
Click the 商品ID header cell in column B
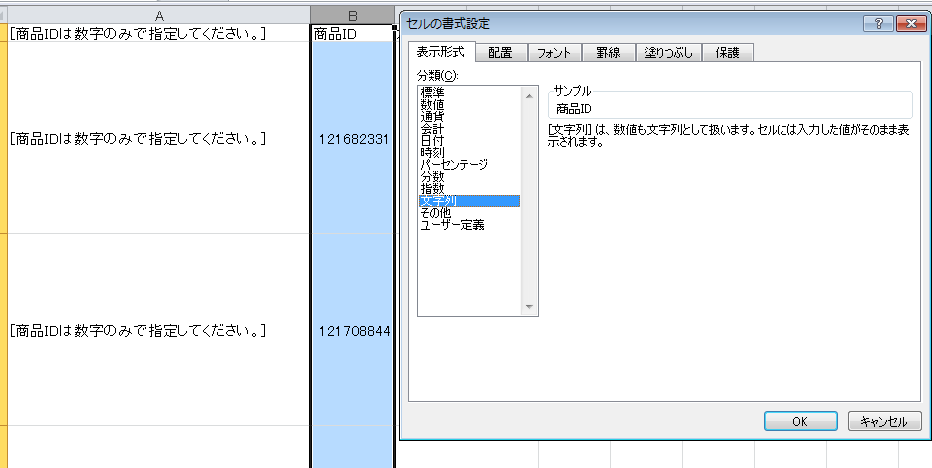[x=352, y=34]
